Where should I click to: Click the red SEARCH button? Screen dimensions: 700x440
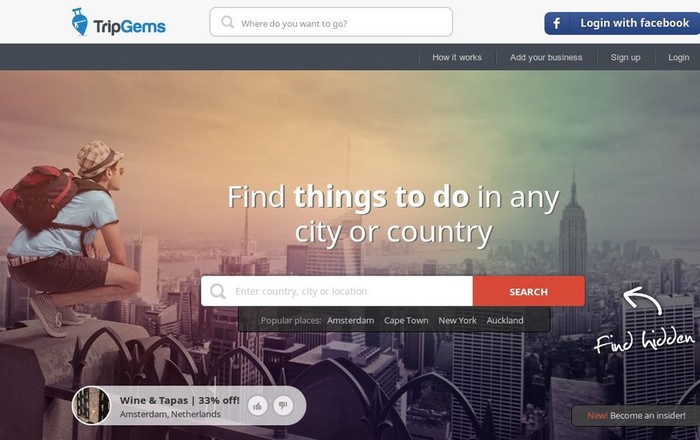click(x=529, y=291)
